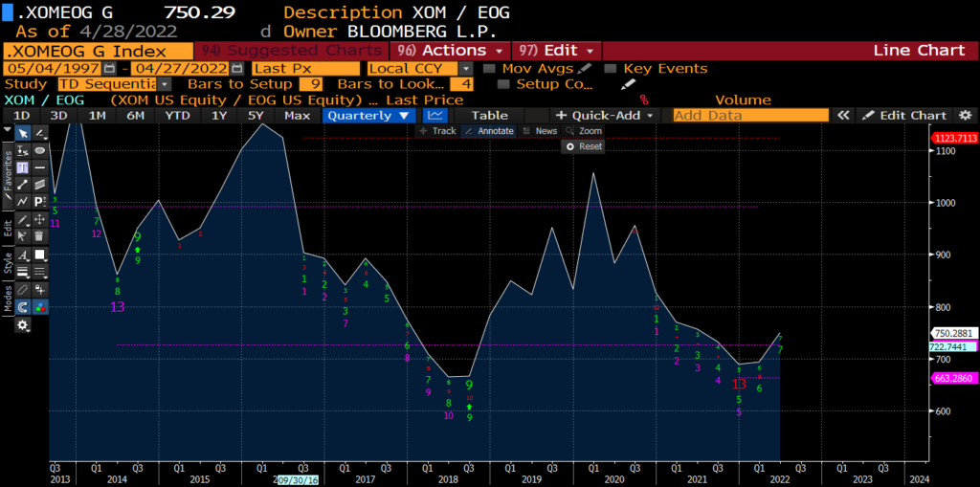
Task: Select the pointer cursor tool
Action: pos(23,133)
